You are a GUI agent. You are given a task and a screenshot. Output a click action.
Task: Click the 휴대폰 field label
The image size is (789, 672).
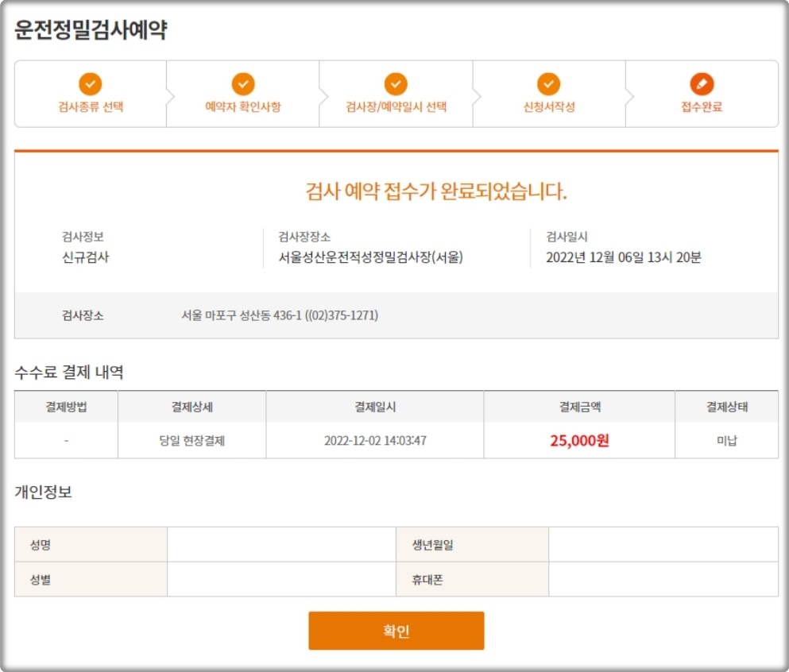coord(427,579)
